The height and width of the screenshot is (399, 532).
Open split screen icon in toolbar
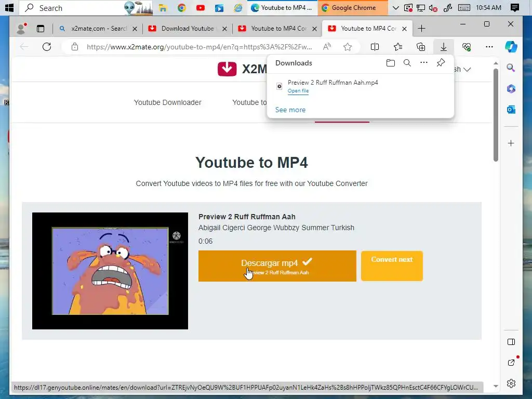pyautogui.click(x=375, y=47)
